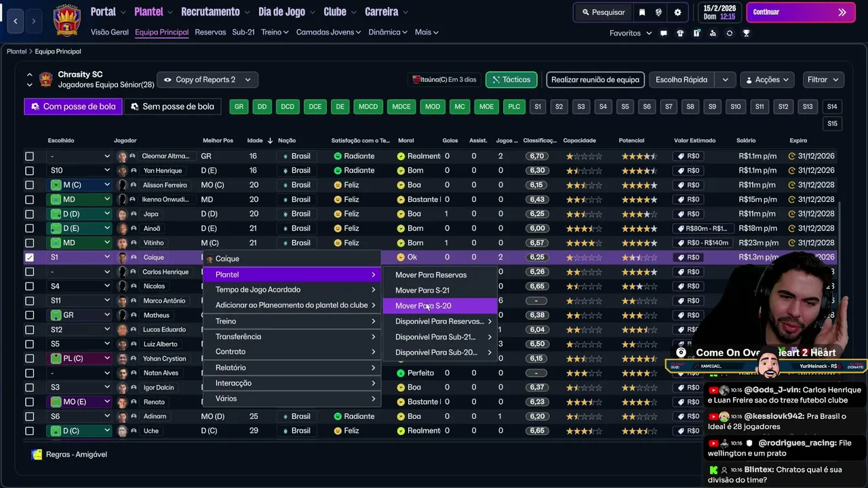Tick the checkbox for Carlos Henrique row
868x488 pixels.
[29, 272]
